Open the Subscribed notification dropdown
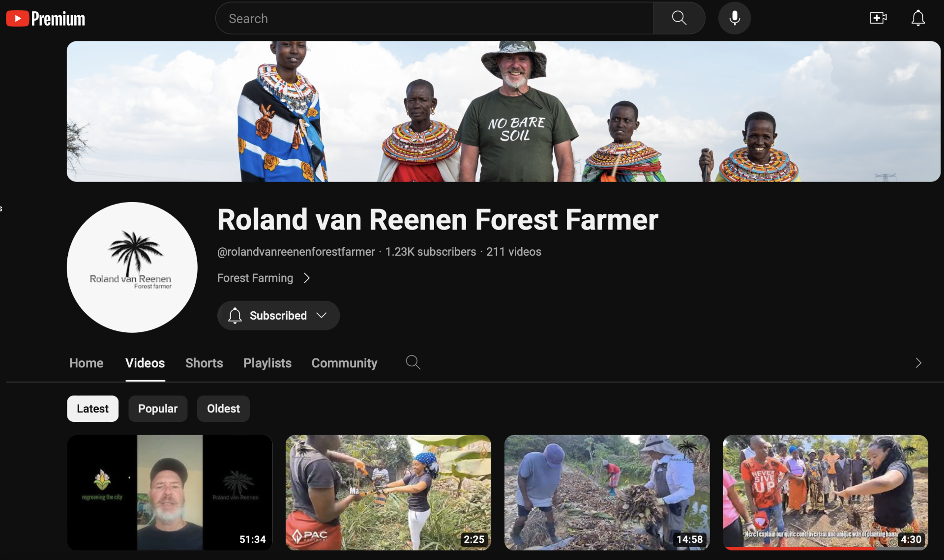The width and height of the screenshot is (944, 560). click(x=278, y=316)
